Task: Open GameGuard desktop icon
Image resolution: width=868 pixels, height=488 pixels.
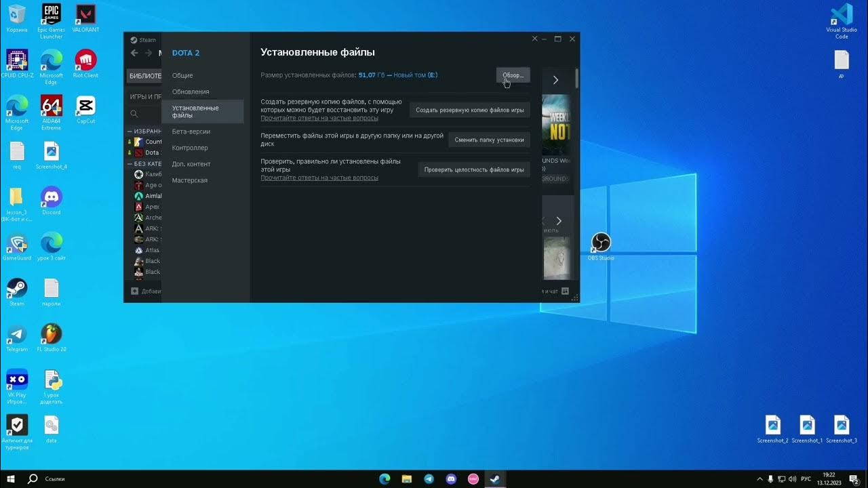Action: pyautogui.click(x=17, y=247)
